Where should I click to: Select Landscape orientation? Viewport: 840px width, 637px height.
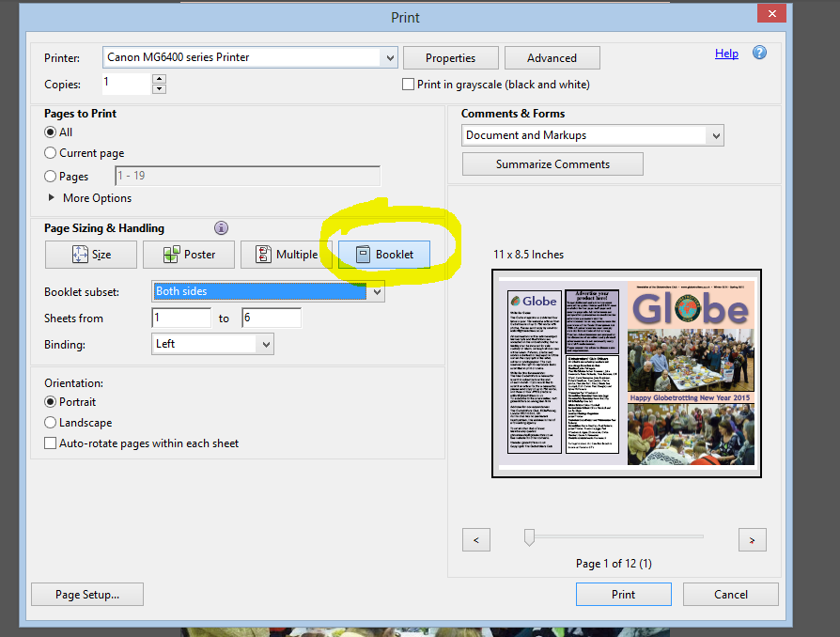pos(48,422)
